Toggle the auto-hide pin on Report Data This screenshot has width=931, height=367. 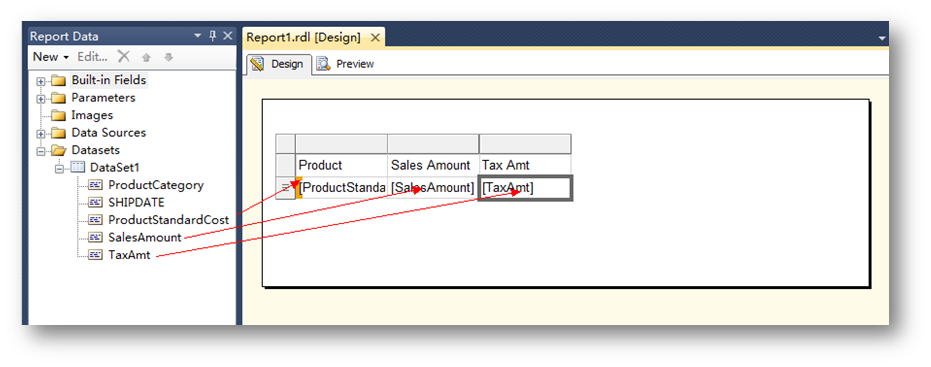213,36
